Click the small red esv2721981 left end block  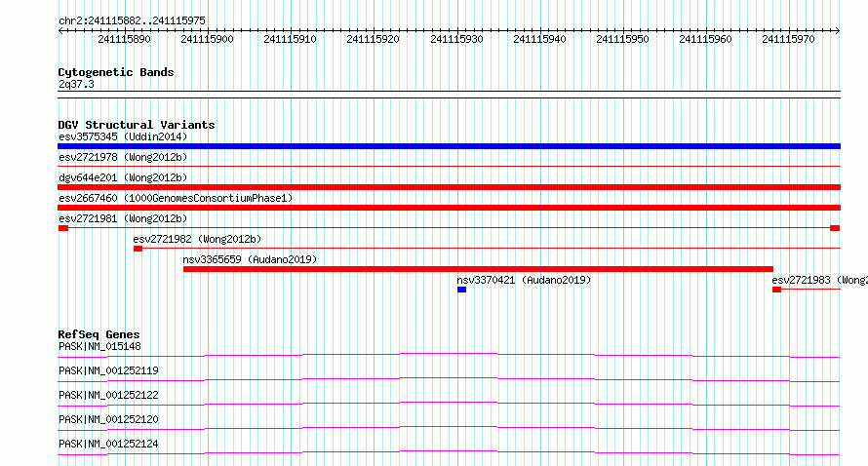[63, 228]
